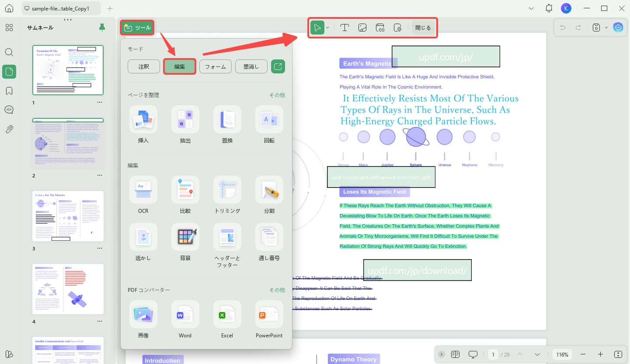630x364 pixels.
Task: Expand the save options dropdown arrow
Action: 606,28
